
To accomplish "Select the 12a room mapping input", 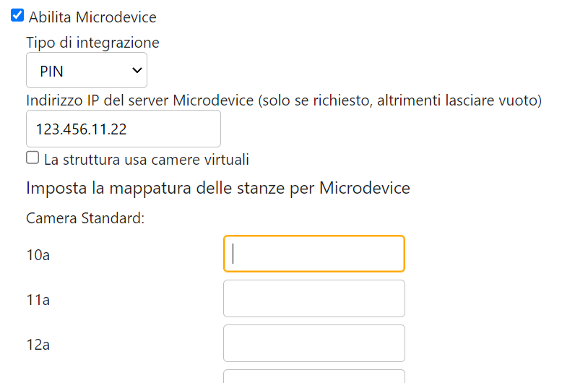I will click(x=314, y=343).
